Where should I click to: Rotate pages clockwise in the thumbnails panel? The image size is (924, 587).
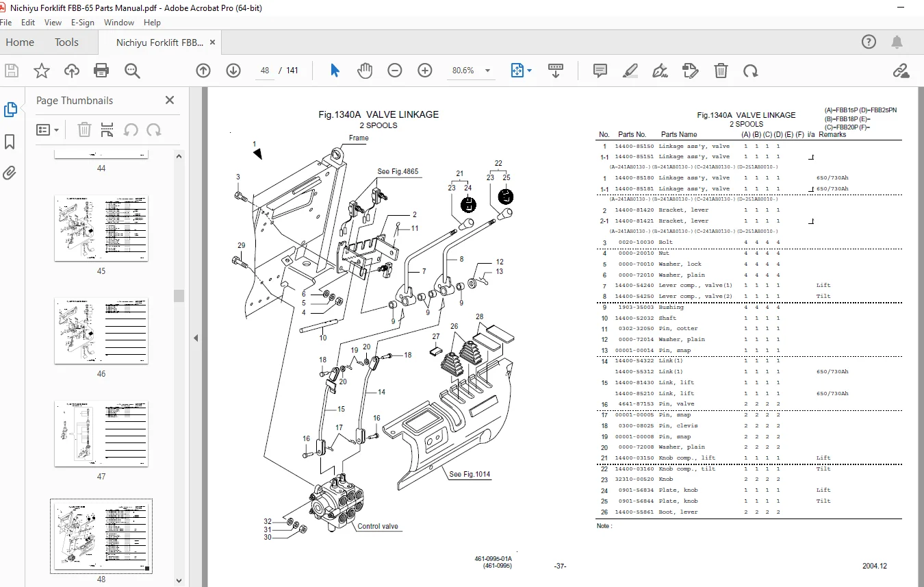[154, 129]
